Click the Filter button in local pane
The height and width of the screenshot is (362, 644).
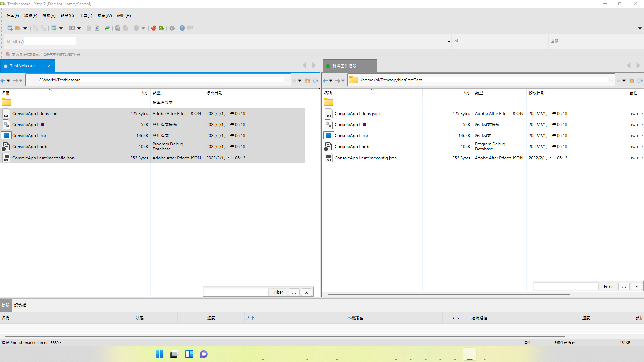click(278, 292)
